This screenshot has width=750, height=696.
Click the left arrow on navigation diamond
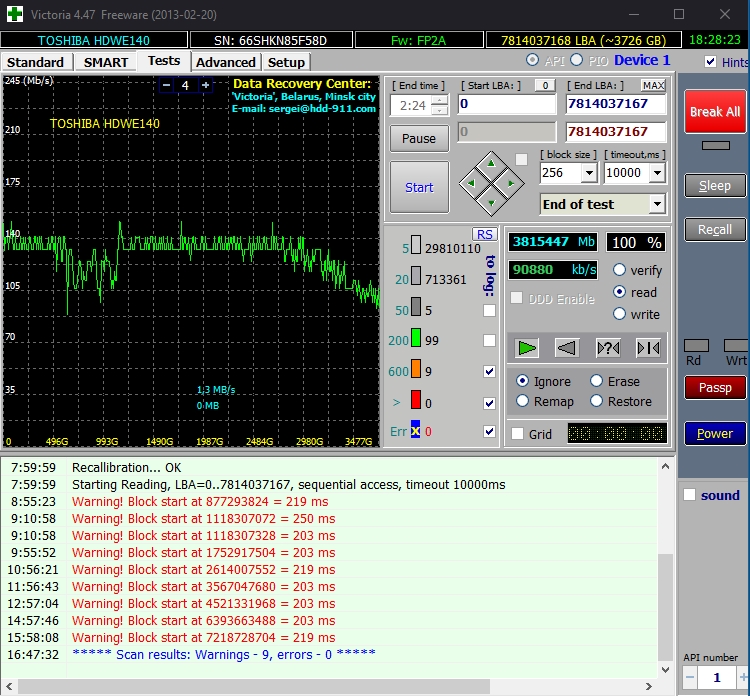471,183
